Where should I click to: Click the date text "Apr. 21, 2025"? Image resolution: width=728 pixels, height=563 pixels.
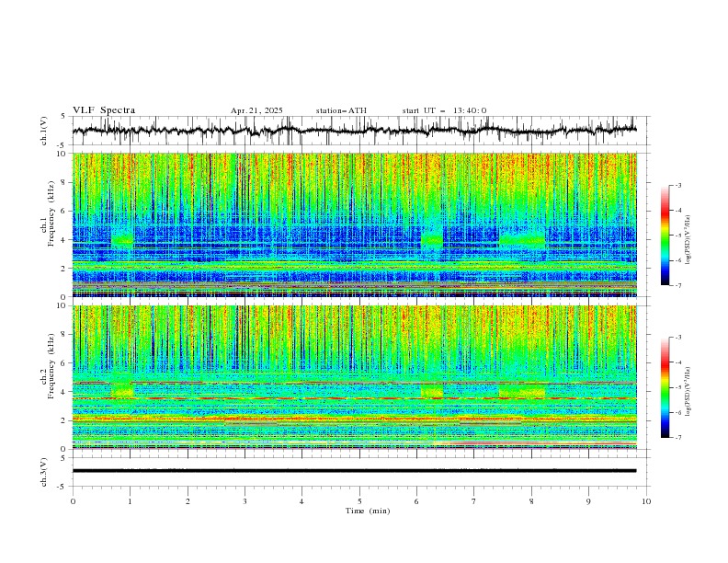click(x=256, y=110)
